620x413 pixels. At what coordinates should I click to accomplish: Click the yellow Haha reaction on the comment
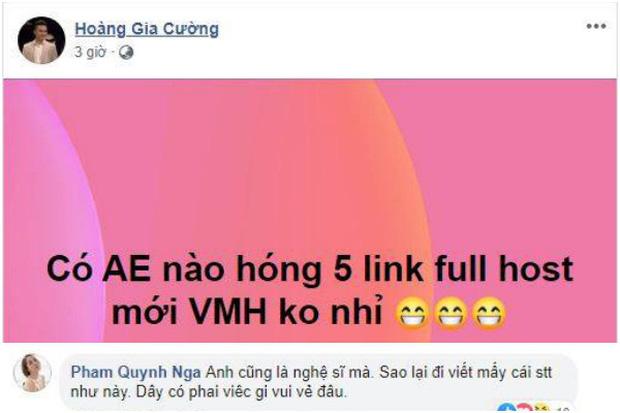click(x=542, y=408)
